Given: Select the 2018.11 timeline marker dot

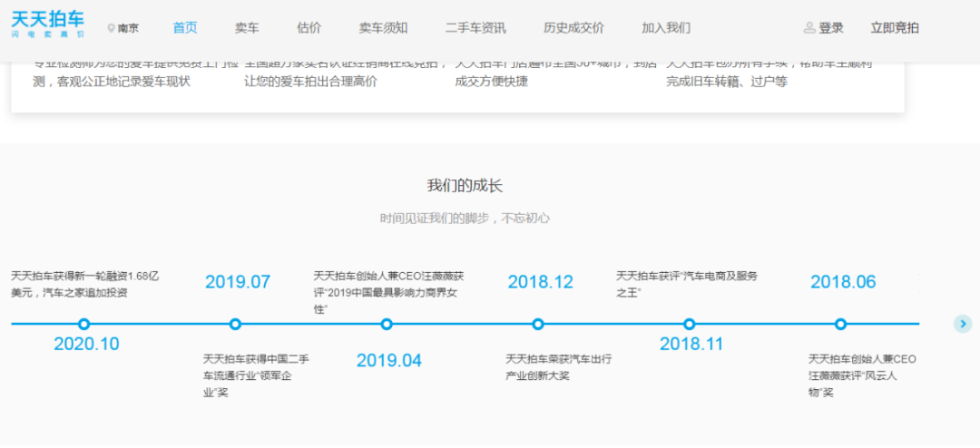Looking at the screenshot, I should click(689, 324).
